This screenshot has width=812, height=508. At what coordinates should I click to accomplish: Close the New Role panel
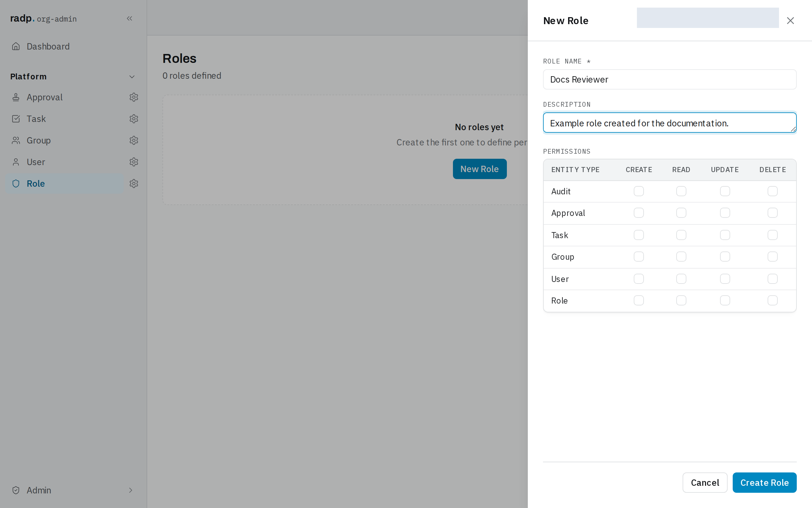click(x=790, y=21)
